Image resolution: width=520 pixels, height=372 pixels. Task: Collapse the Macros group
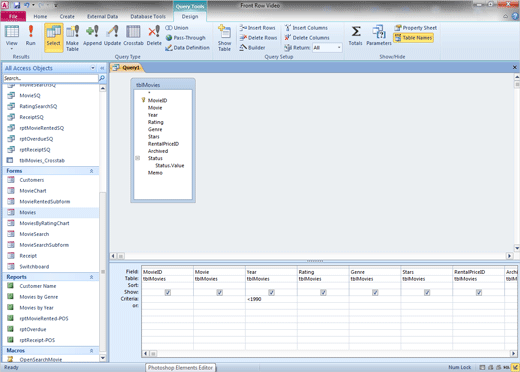click(91, 351)
